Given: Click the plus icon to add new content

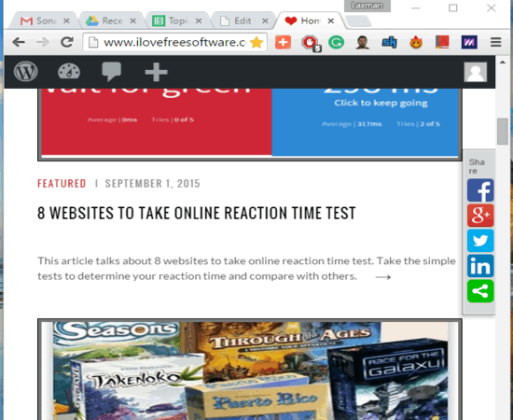Looking at the screenshot, I should [156, 71].
